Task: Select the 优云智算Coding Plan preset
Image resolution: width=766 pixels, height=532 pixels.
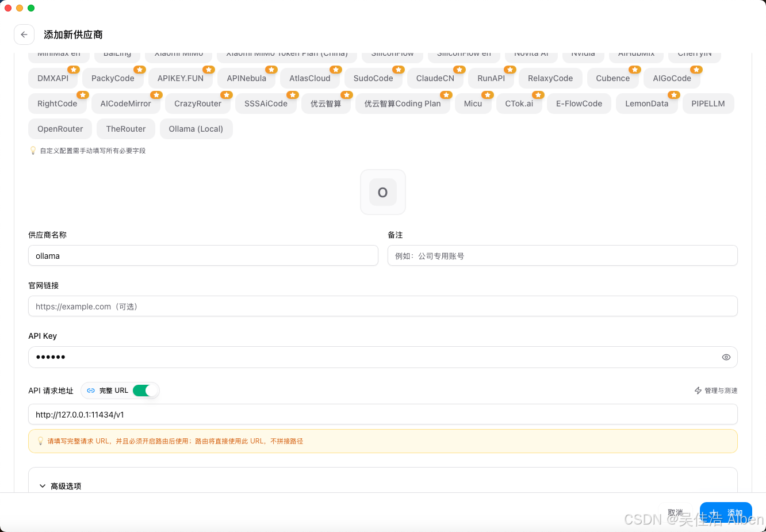Action: click(x=403, y=104)
